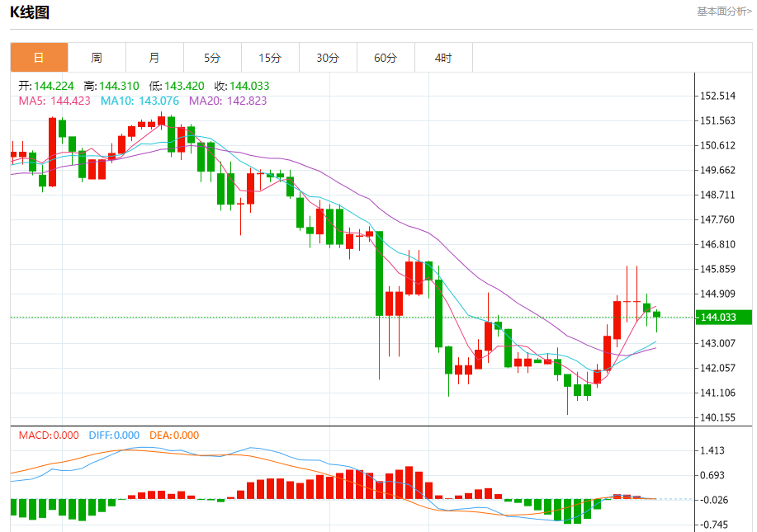Click the 140.155 price axis label
Image resolution: width=757 pixels, height=532 pixels.
coord(718,417)
